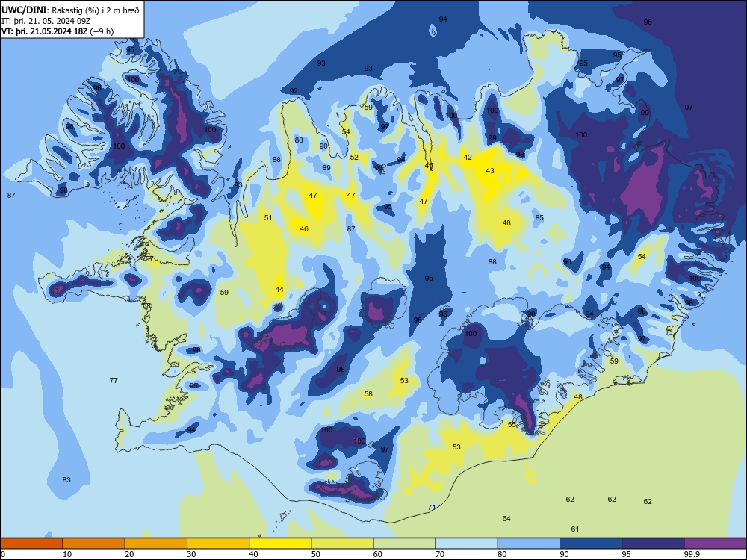The image size is (747, 560).
Task: Click the 30–40 legend color swatch
Action: tap(218, 544)
